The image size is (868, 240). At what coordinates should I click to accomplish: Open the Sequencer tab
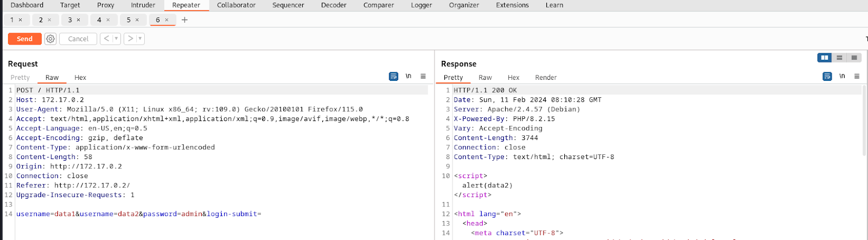(288, 5)
